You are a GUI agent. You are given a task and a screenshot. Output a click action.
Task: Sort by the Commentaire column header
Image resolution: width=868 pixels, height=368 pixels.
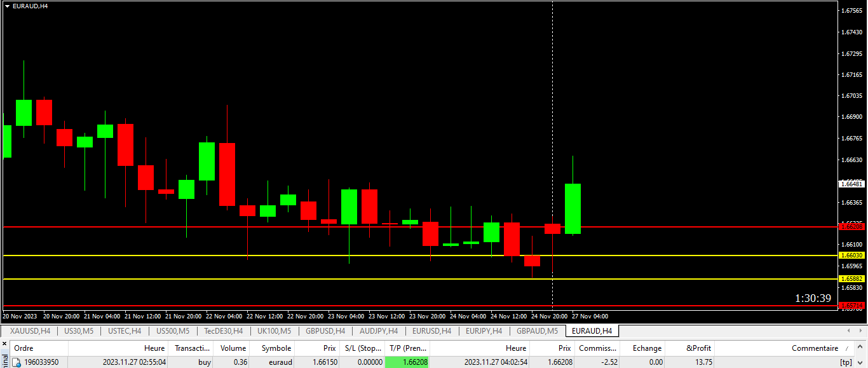(x=815, y=348)
